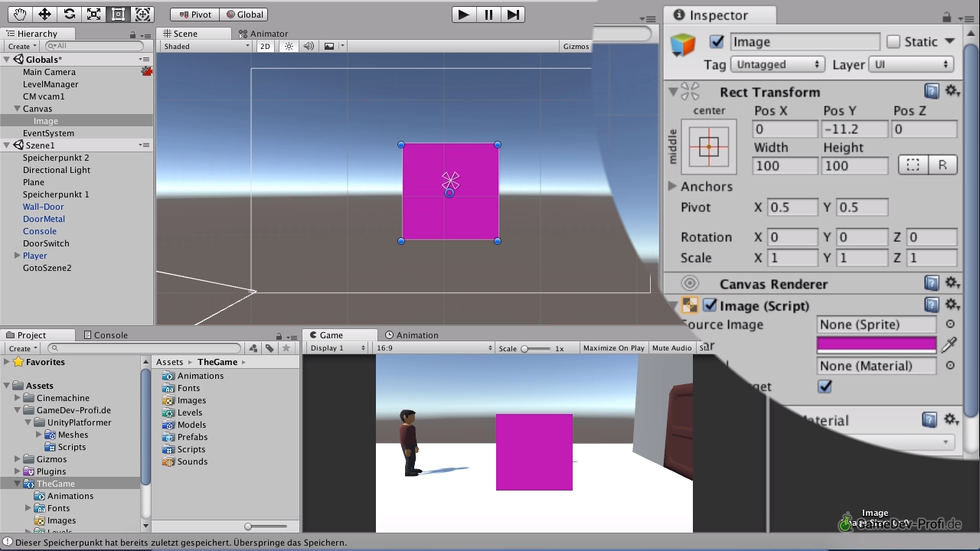This screenshot has width=980, height=551.
Task: Open the Layer dropdown
Action: click(911, 64)
